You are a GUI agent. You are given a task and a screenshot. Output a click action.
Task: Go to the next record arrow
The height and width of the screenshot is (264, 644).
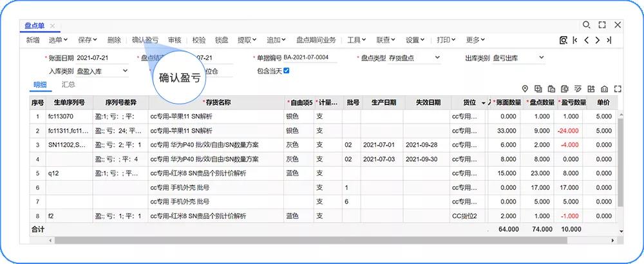pos(598,40)
